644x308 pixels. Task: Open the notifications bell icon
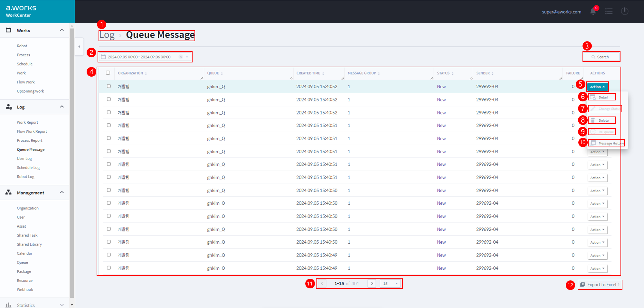(593, 11)
